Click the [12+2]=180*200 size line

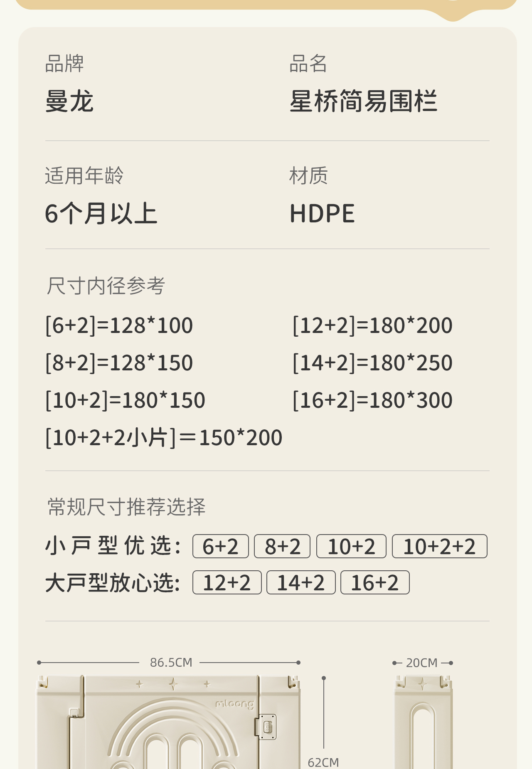click(372, 325)
